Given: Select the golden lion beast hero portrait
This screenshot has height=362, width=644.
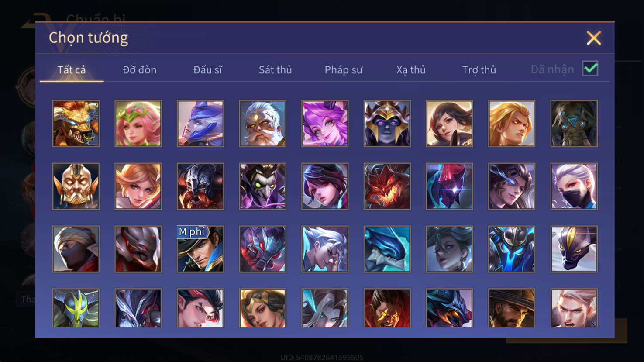Looking at the screenshot, I should [76, 124].
